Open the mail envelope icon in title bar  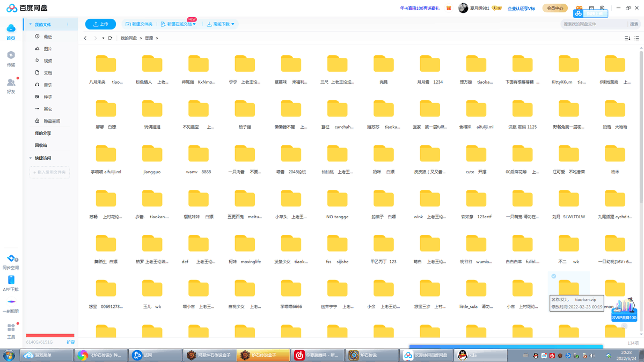591,8
